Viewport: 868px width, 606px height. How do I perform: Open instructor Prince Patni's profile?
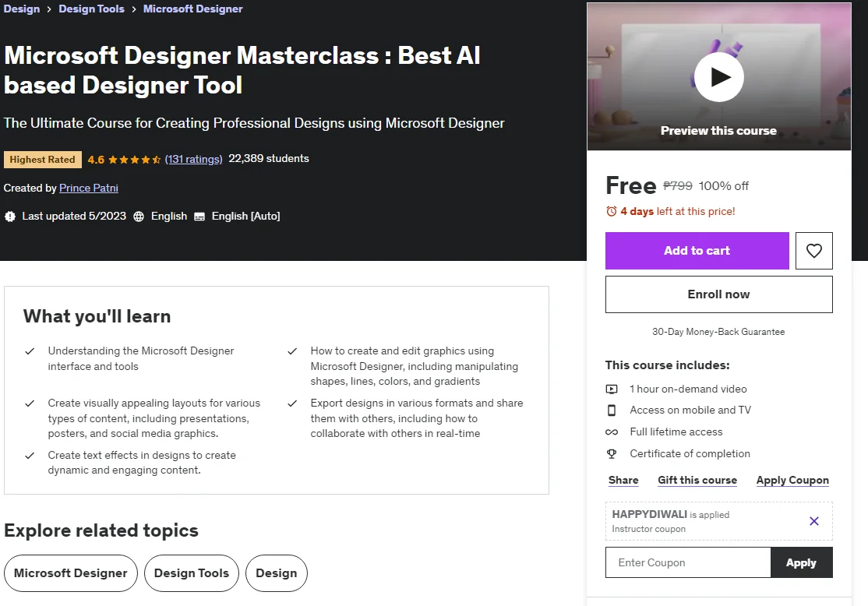pyautogui.click(x=89, y=188)
